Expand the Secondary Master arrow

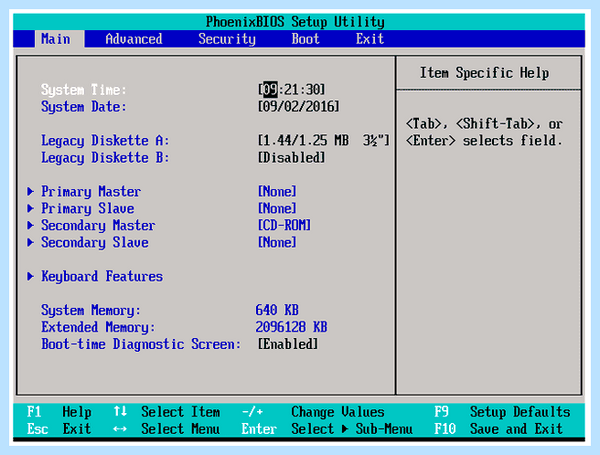coord(31,225)
